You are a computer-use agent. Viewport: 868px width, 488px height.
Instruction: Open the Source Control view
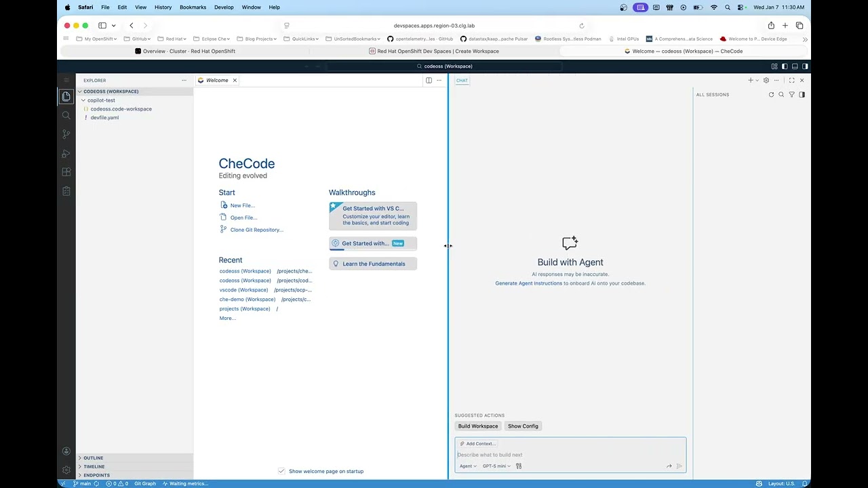point(66,134)
